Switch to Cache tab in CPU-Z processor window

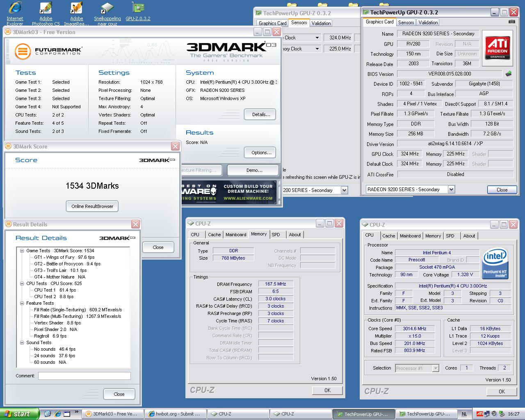(388, 236)
